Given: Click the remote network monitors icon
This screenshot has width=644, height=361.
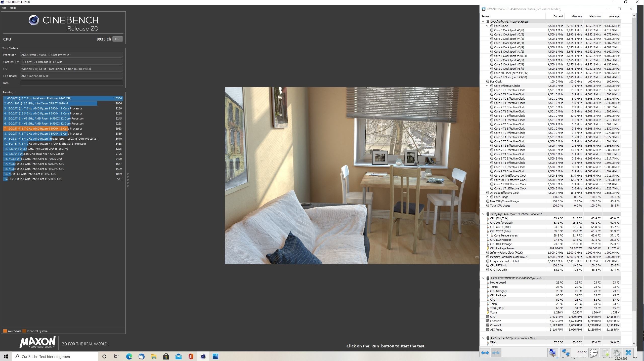Looking at the screenshot, I should point(565,353).
